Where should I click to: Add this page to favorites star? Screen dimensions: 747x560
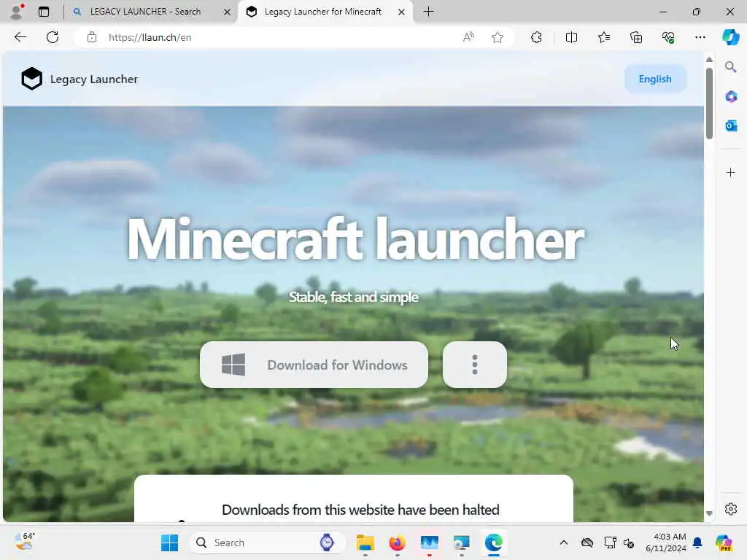498,37
